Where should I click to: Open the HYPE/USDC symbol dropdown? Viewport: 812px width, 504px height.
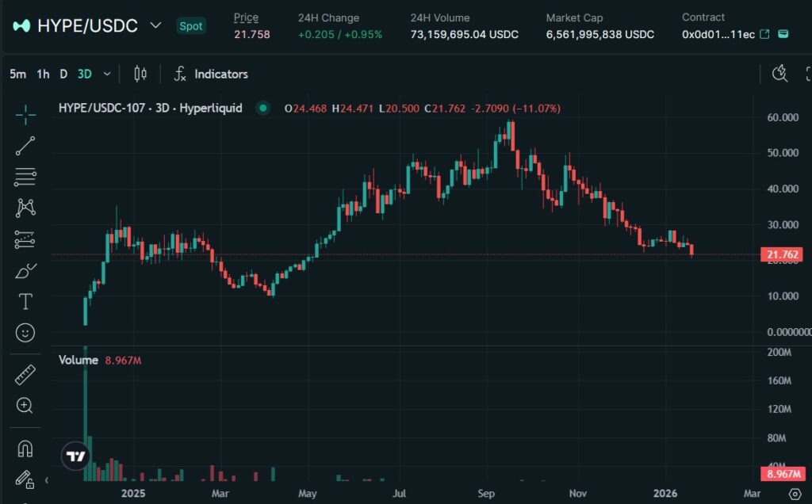coord(156,25)
